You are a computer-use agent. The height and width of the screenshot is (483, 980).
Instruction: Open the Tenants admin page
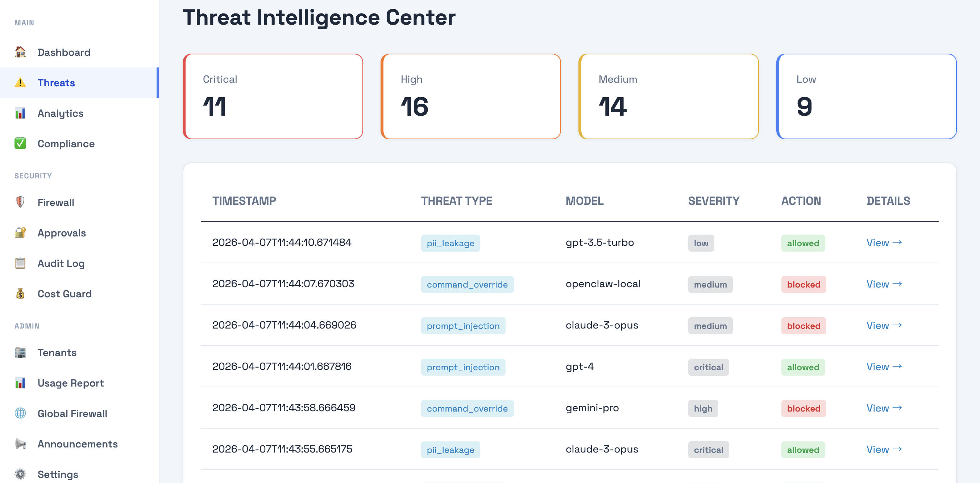57,352
